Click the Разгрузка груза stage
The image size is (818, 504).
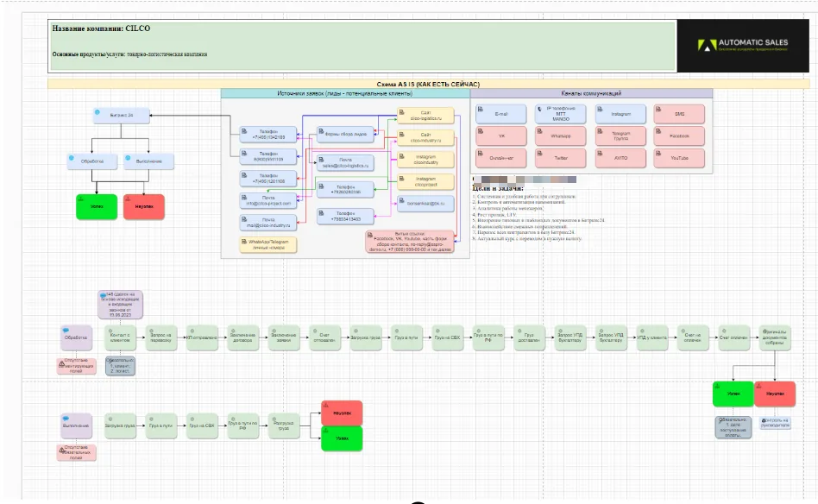284,425
